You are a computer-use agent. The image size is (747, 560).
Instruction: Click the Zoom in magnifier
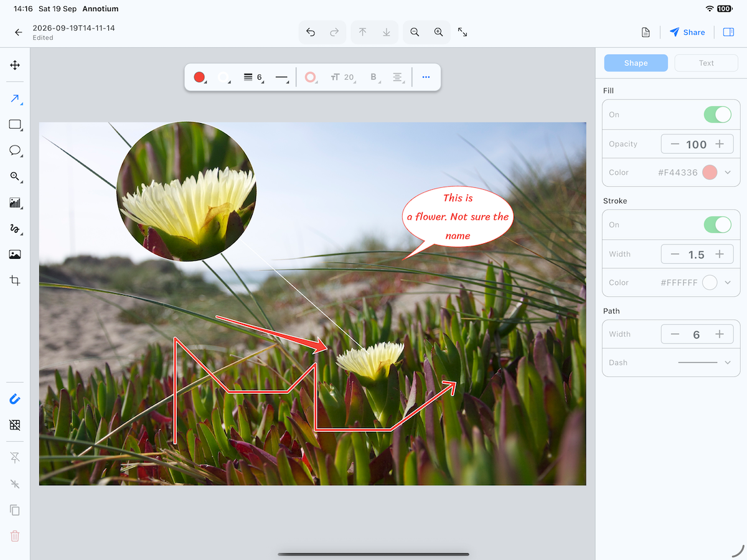tap(439, 32)
